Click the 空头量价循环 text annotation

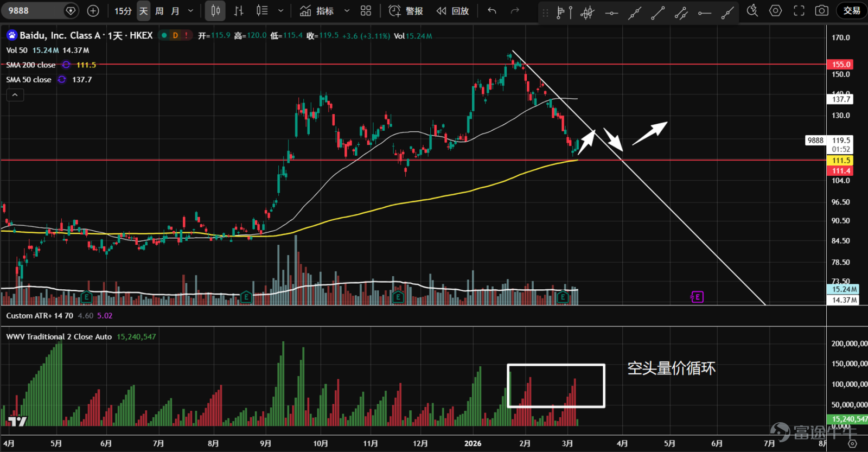[x=671, y=368]
